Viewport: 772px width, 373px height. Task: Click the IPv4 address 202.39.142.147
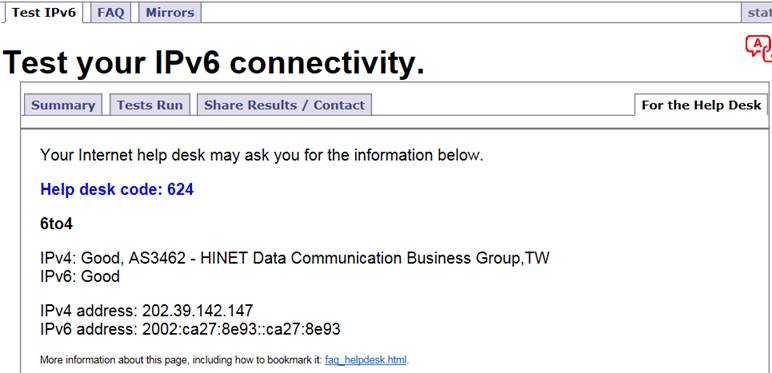point(197,311)
